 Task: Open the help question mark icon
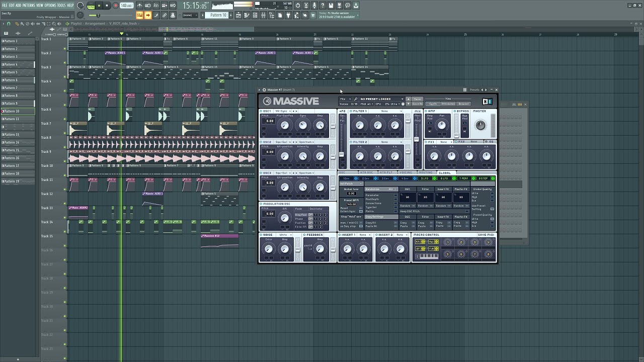(323, 6)
